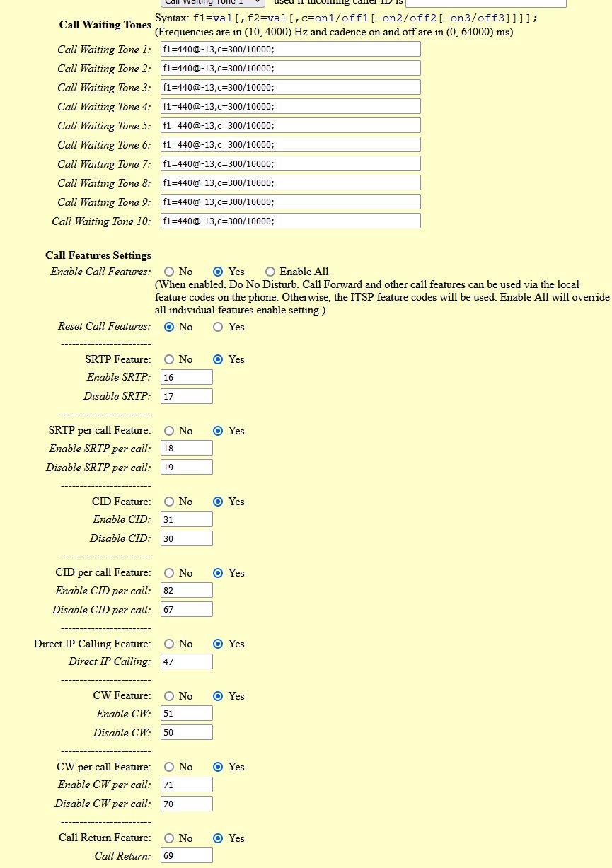Viewport: 612px width, 868px height.
Task: Turn off CID Feature via No
Action: point(169,502)
